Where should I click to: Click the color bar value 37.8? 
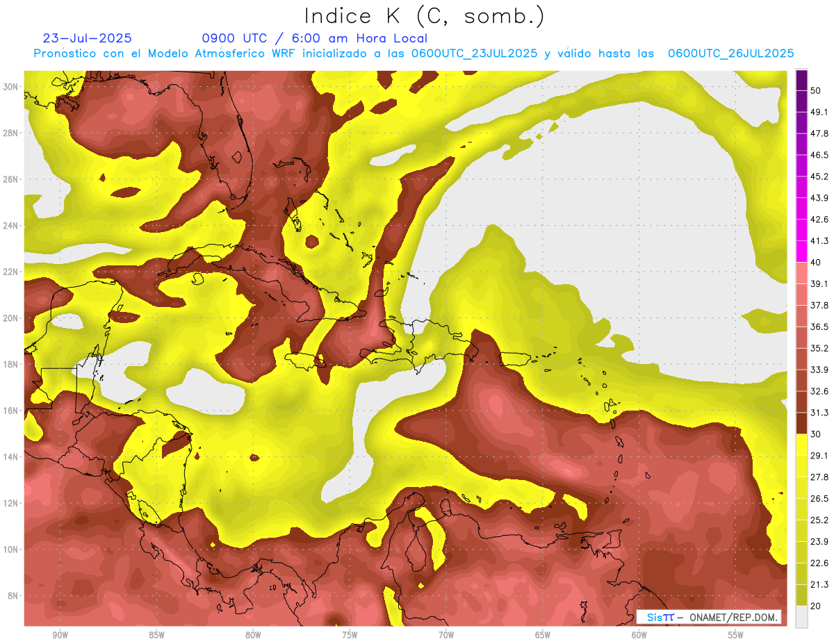click(x=820, y=306)
